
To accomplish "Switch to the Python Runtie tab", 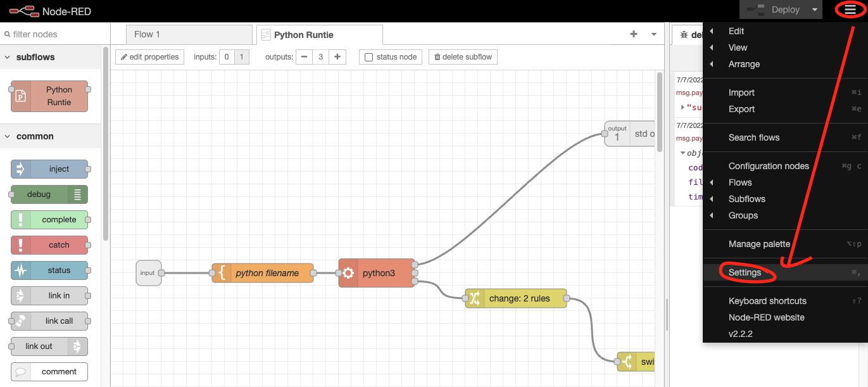I will tap(319, 35).
